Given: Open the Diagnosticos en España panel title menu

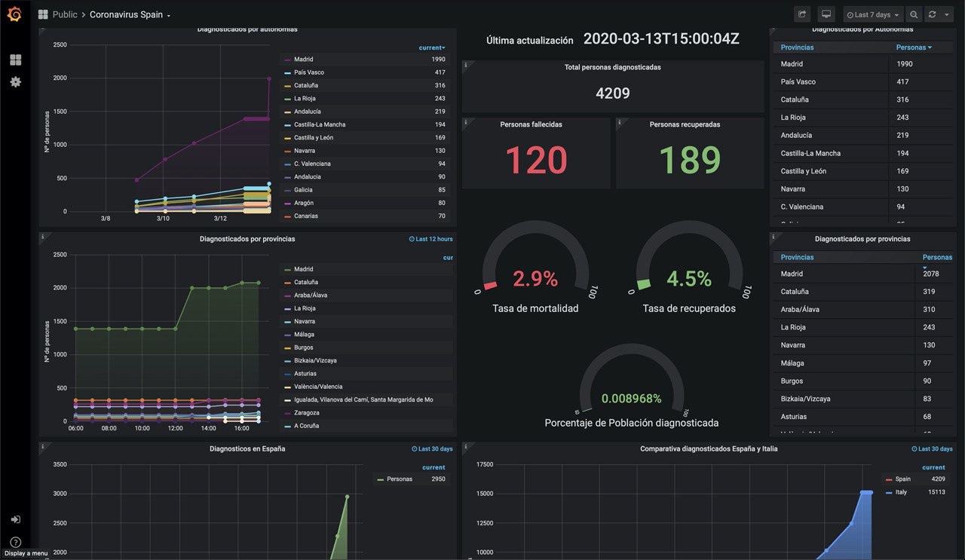Looking at the screenshot, I should click(x=247, y=448).
